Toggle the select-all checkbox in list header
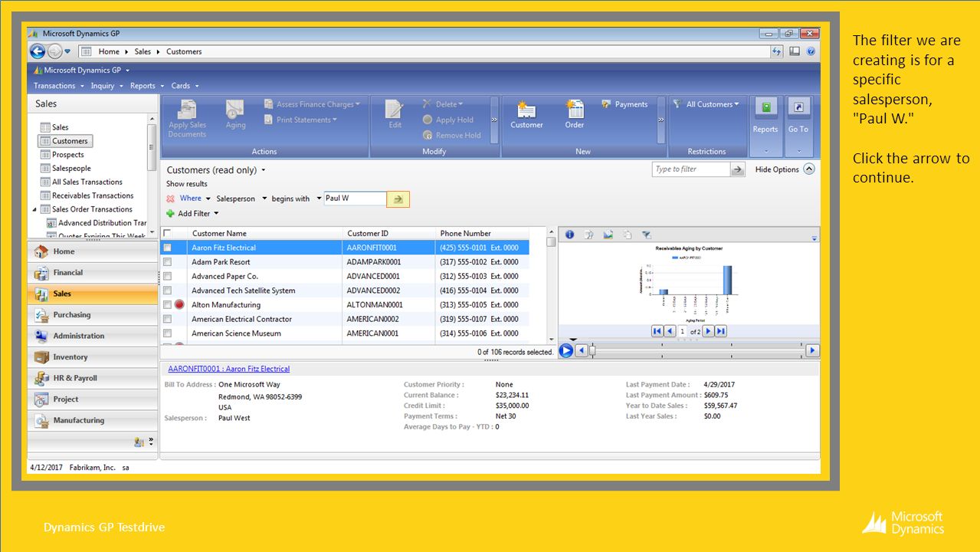 tap(167, 233)
